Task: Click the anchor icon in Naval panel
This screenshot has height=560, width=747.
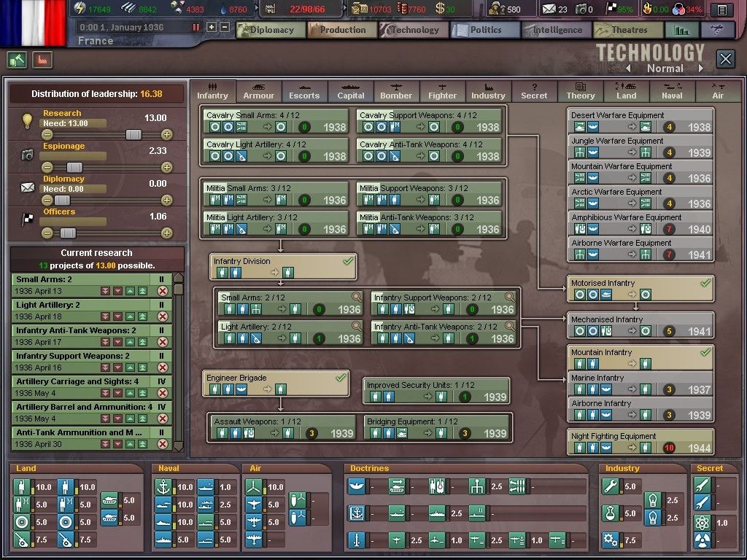Action: [163, 486]
